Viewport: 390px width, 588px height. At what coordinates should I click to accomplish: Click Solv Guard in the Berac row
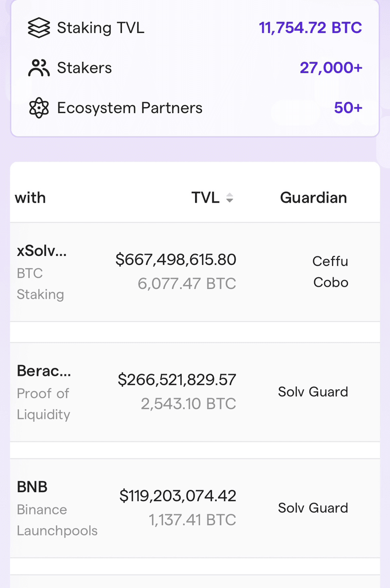click(x=313, y=392)
